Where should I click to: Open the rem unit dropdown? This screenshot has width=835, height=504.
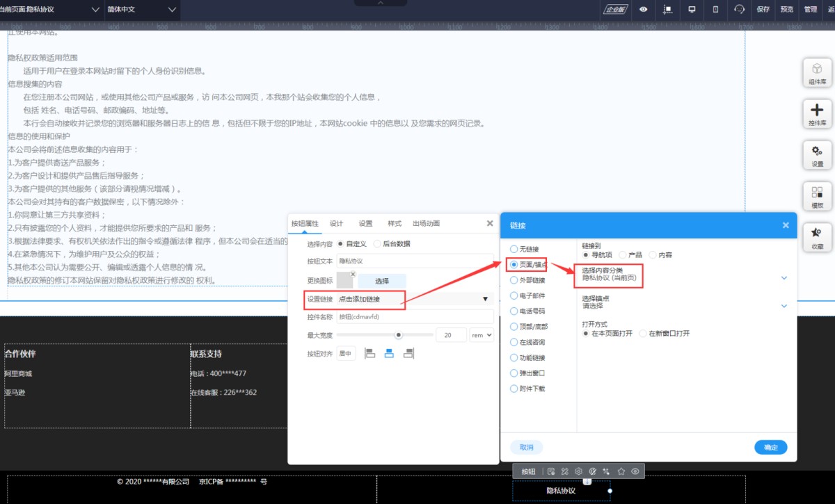[482, 335]
